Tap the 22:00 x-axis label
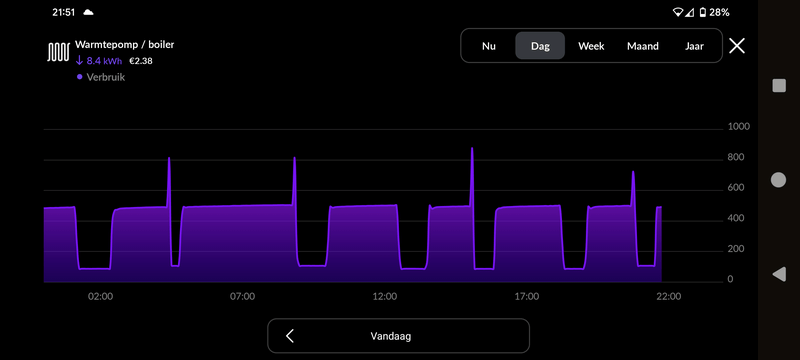 [x=668, y=296]
